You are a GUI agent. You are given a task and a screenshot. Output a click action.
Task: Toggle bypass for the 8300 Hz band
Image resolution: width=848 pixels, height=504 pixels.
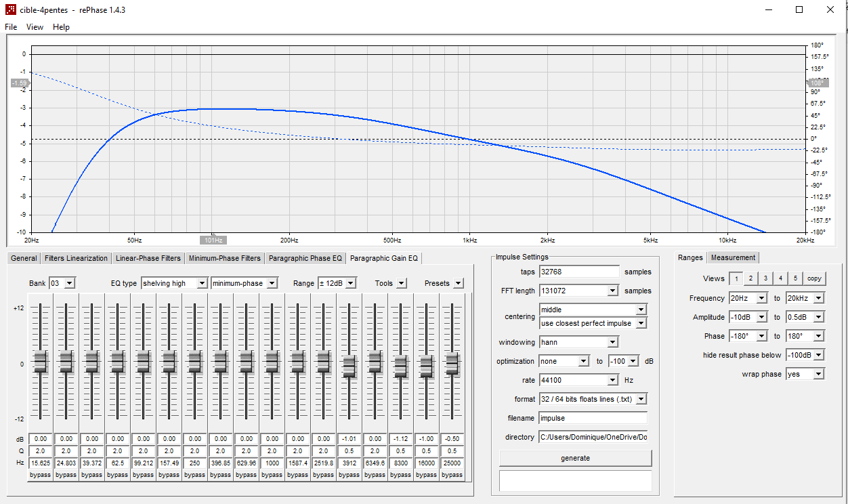pyautogui.click(x=400, y=475)
